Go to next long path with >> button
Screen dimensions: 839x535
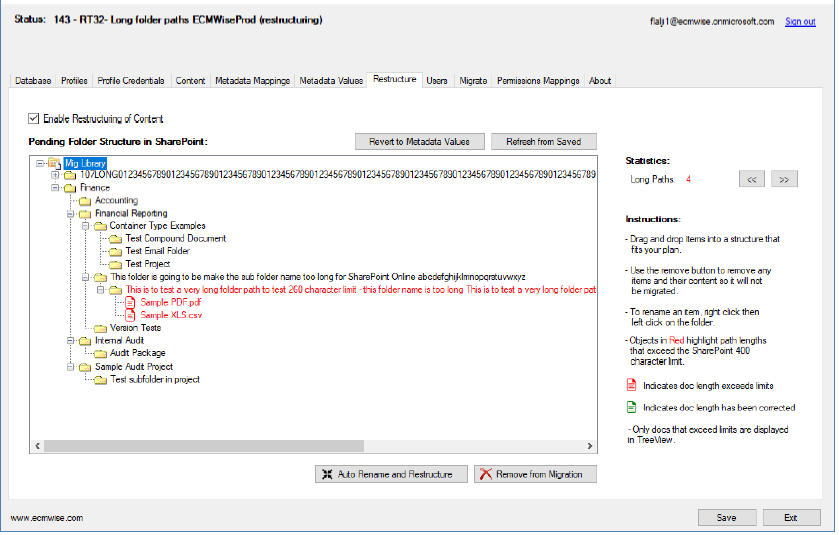[x=785, y=180]
